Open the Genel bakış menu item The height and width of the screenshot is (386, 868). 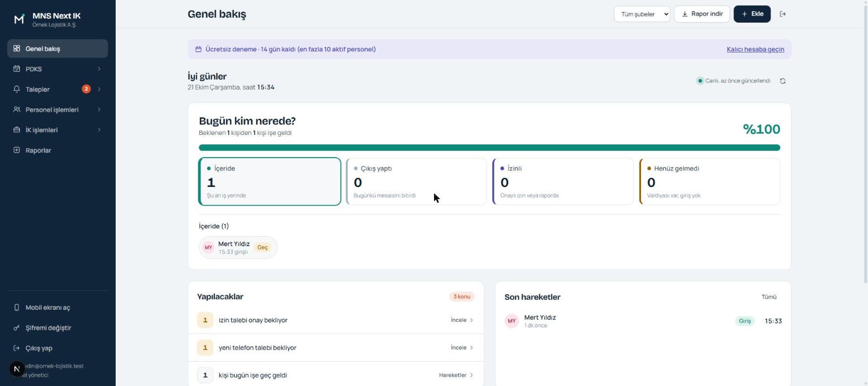click(x=58, y=49)
